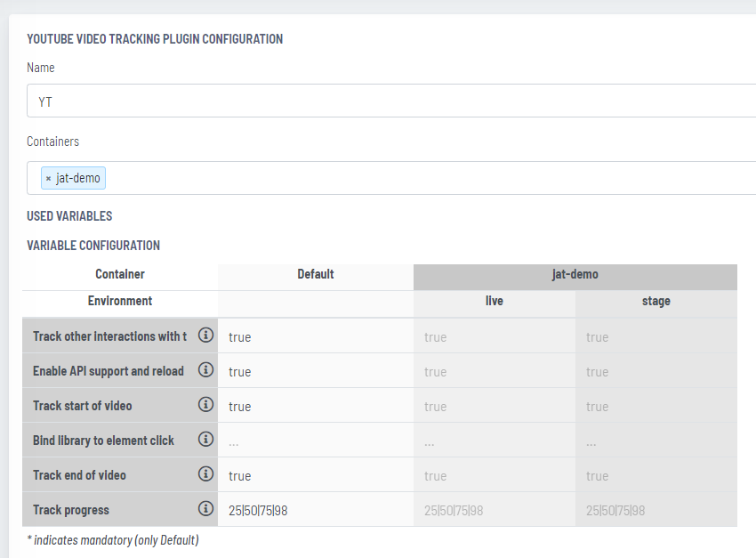Remove the jat-demo container tag
Image resolution: width=756 pixels, height=558 pixels.
pyautogui.click(x=48, y=179)
